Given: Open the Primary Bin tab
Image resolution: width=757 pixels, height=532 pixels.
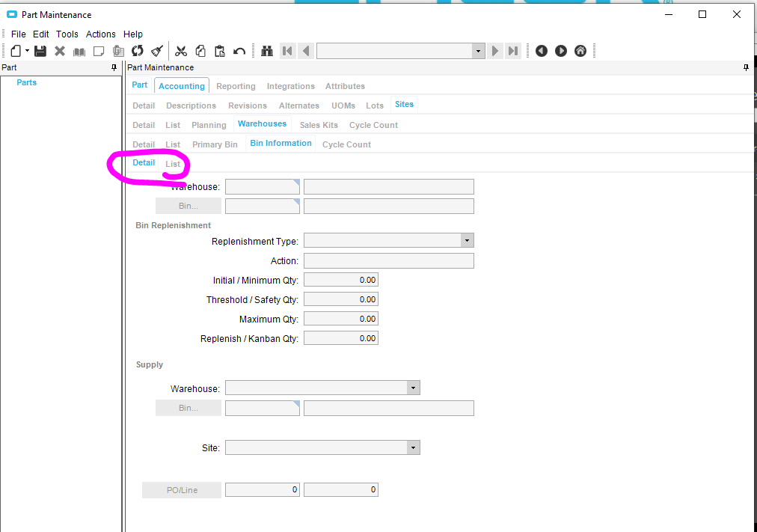Looking at the screenshot, I should [x=215, y=144].
